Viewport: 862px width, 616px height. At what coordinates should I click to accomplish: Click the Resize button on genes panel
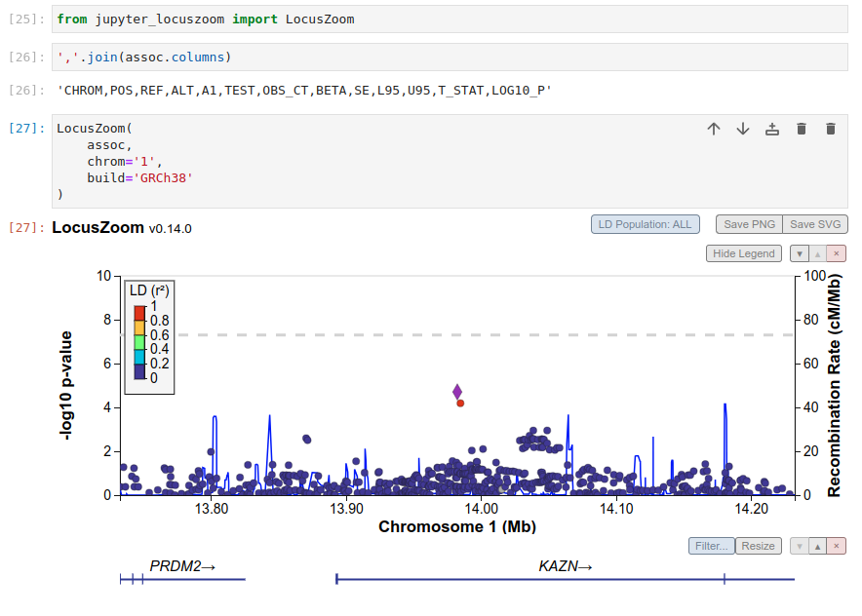(758, 546)
